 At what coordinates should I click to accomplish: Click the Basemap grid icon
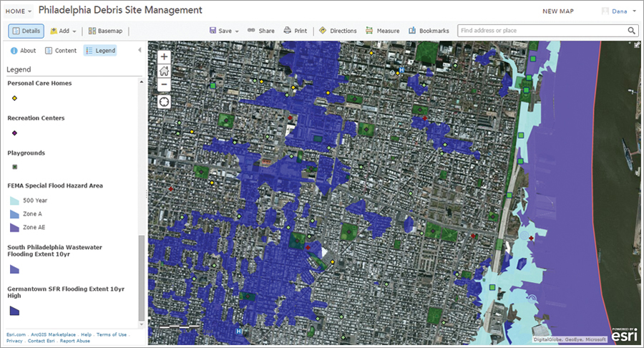92,31
